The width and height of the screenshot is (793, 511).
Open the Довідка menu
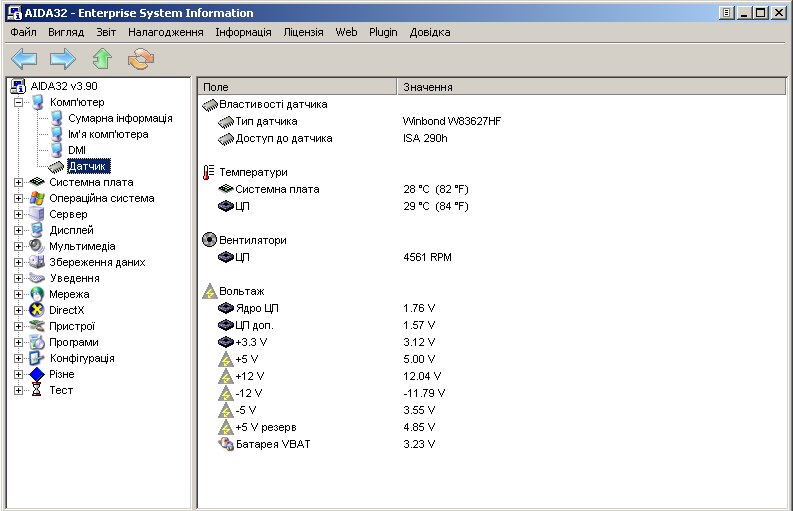click(430, 32)
